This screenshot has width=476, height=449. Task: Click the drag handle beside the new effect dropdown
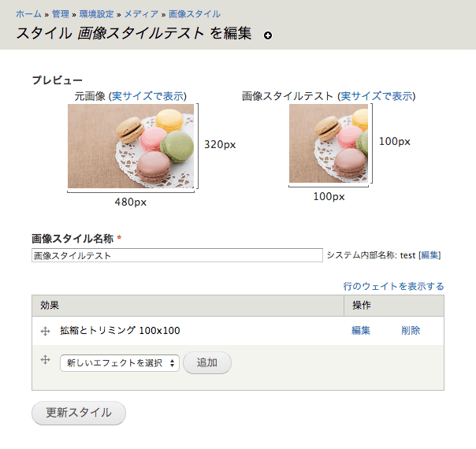click(x=46, y=360)
